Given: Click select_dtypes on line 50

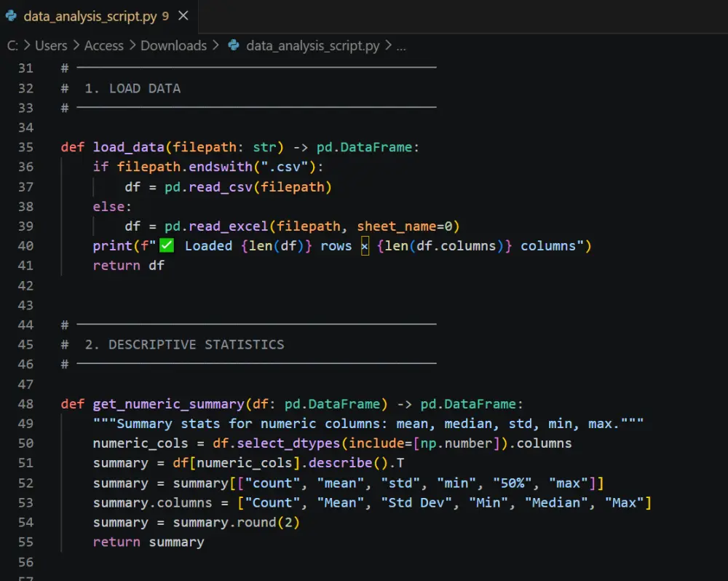Looking at the screenshot, I should 288,443.
